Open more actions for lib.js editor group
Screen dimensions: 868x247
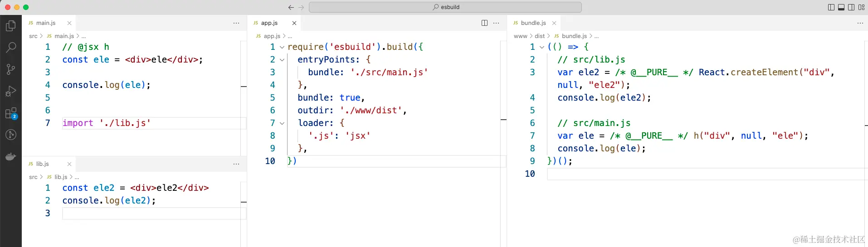click(236, 164)
